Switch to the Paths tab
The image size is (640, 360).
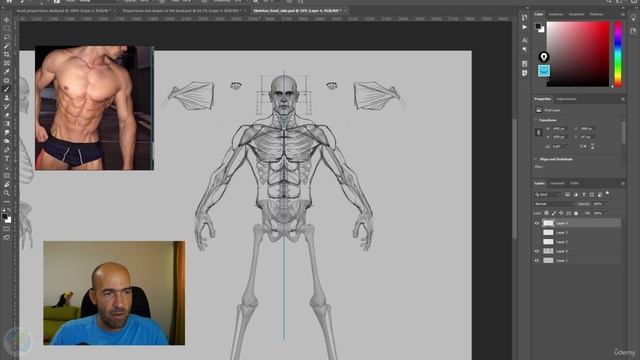point(575,184)
